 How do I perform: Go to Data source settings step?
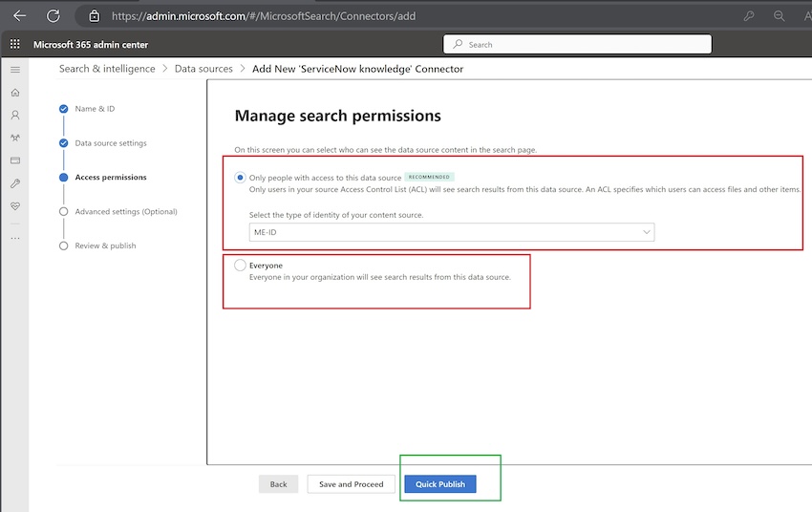[111, 143]
